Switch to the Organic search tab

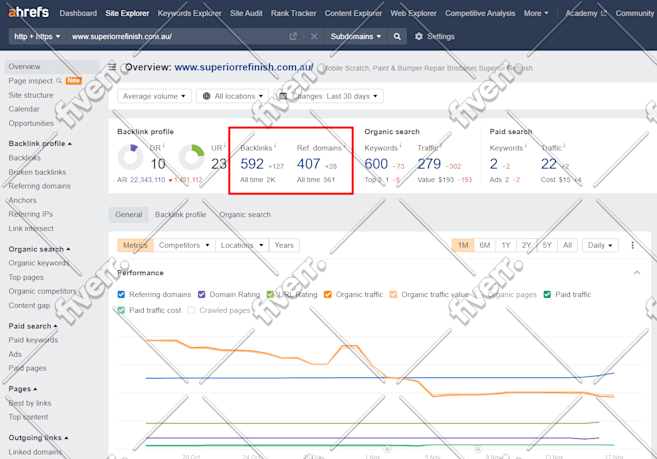245,215
